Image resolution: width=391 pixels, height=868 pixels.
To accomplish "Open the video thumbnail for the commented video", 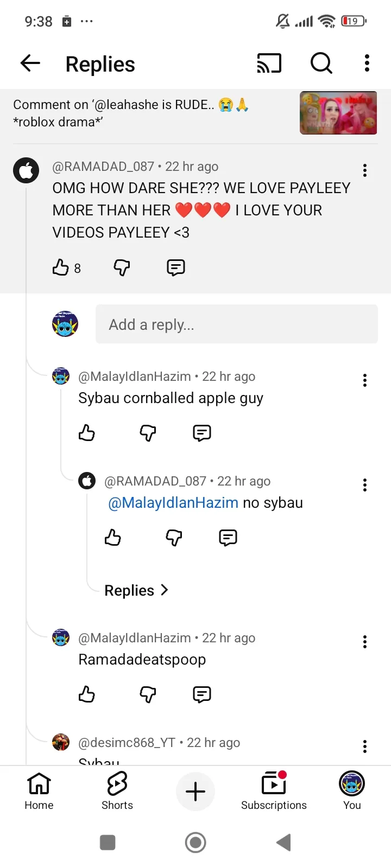I will point(338,113).
